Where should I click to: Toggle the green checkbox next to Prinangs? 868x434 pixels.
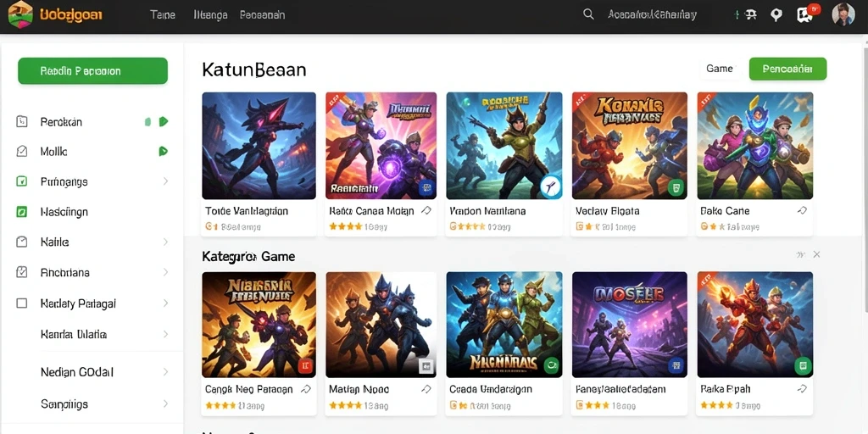click(21, 181)
